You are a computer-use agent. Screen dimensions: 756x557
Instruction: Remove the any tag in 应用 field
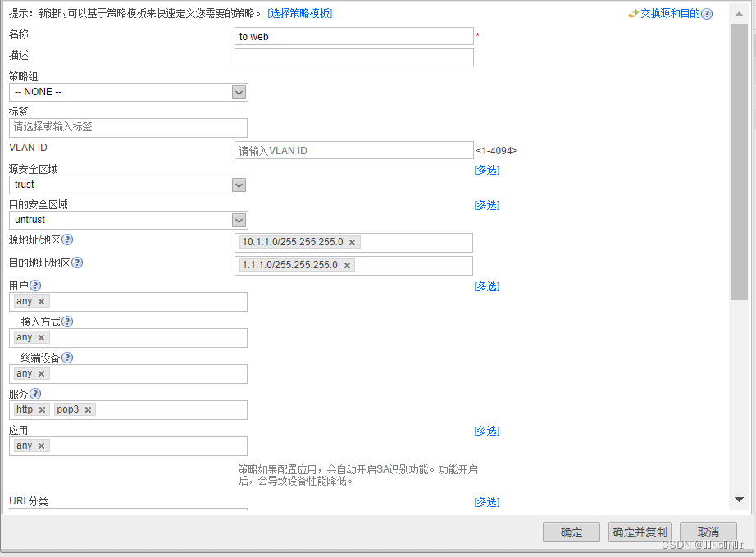pos(42,446)
